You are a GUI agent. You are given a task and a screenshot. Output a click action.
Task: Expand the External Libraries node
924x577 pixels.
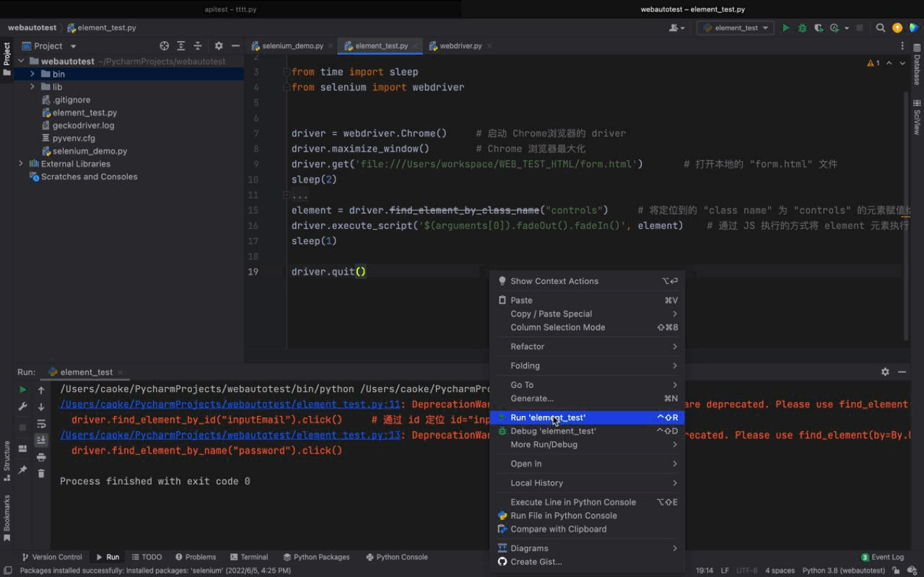(21, 164)
